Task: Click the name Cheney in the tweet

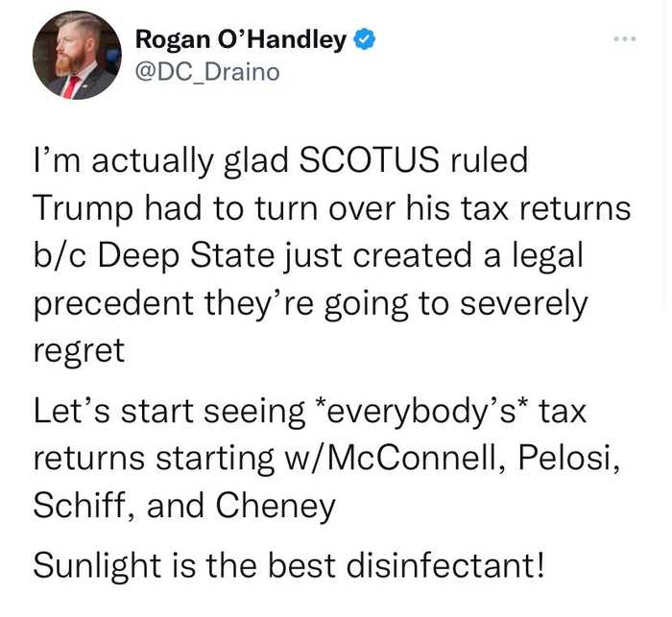Action: click(276, 506)
